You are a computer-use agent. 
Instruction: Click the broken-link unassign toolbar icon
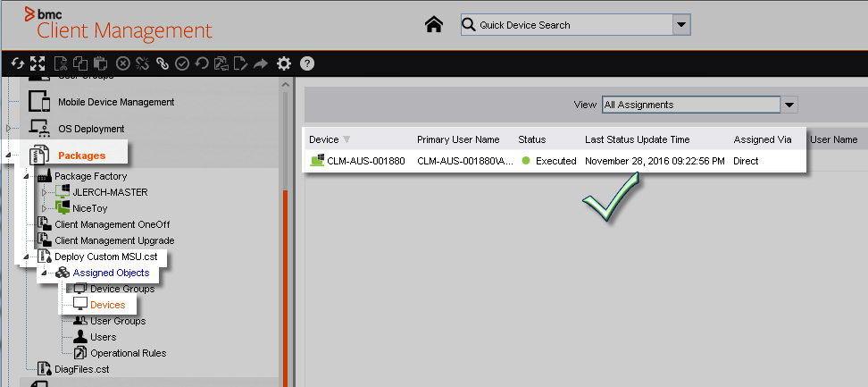point(142,63)
